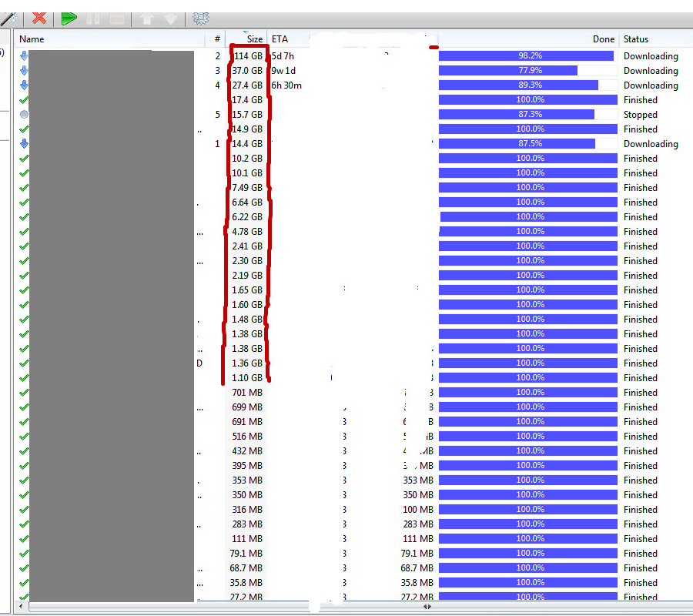Select the 432 MB size cell
Screen dimensions: 693x616
(x=247, y=451)
